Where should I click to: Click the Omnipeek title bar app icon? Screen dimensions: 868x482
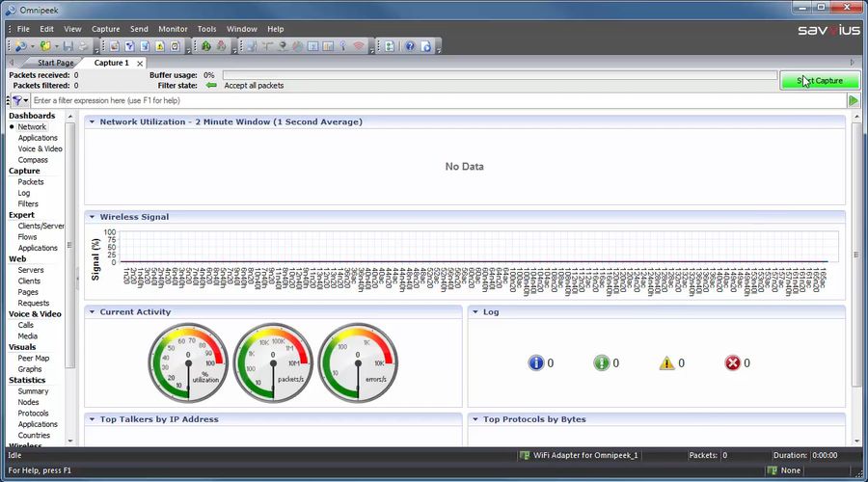tap(10, 10)
